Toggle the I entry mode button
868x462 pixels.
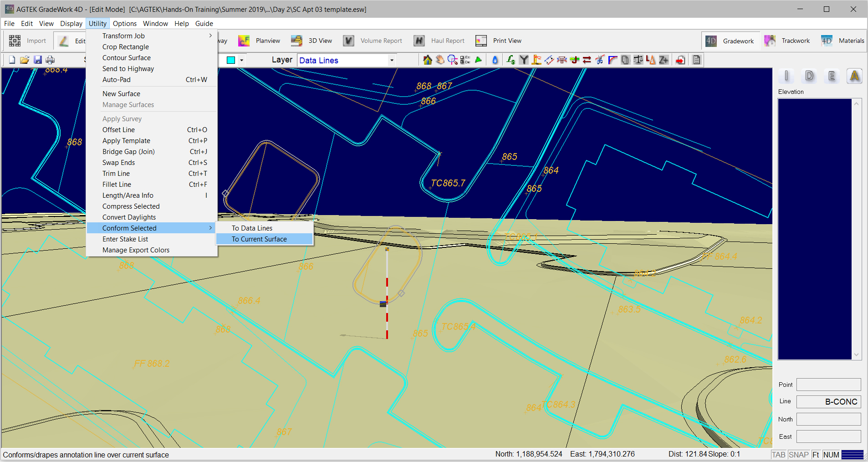tap(786, 76)
